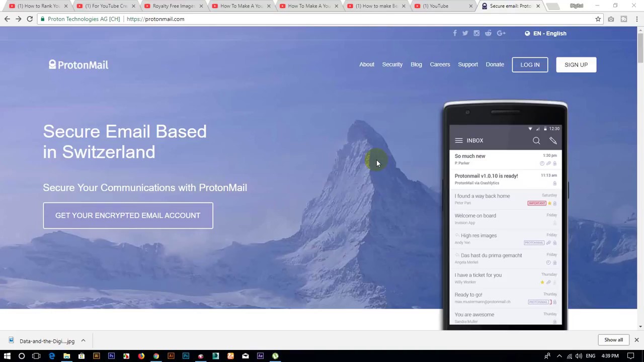The height and width of the screenshot is (362, 644).
Task: Open the Windows notification center icon
Action: [x=630, y=356]
